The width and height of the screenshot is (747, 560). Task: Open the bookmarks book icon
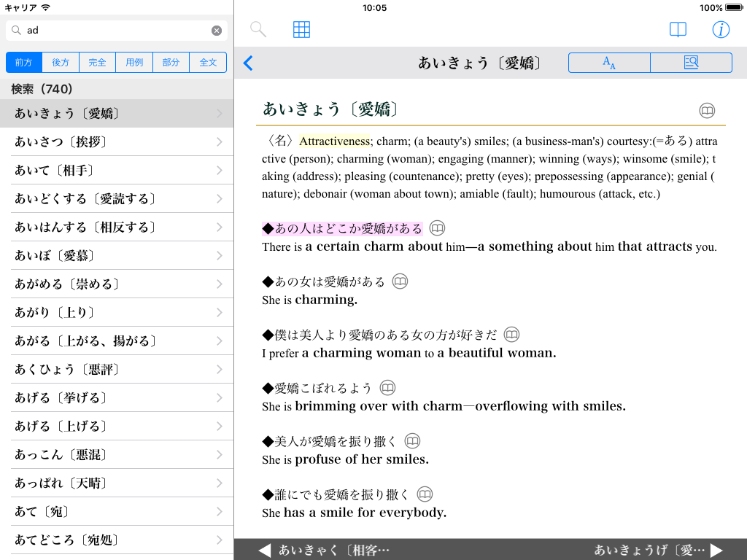click(678, 29)
